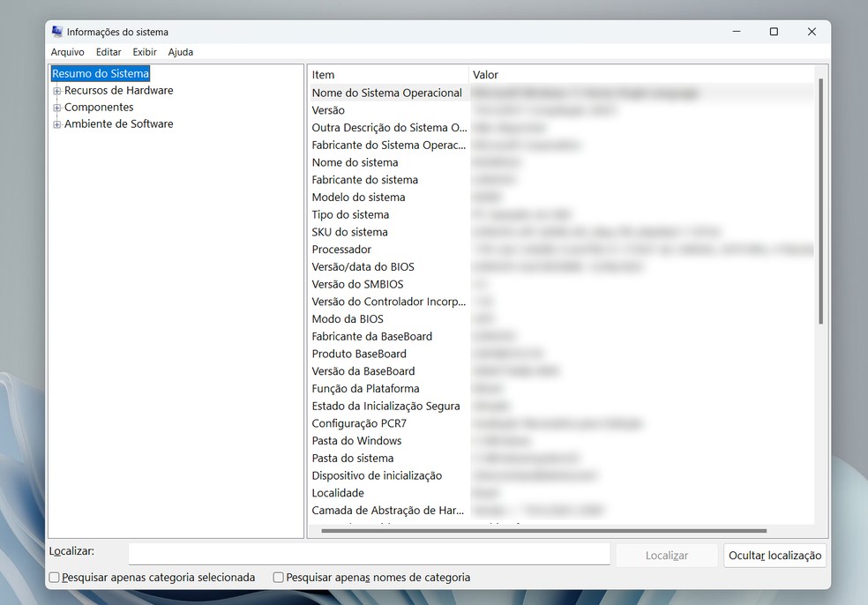This screenshot has height=605, width=868.
Task: Open the Editar menu
Action: [108, 52]
